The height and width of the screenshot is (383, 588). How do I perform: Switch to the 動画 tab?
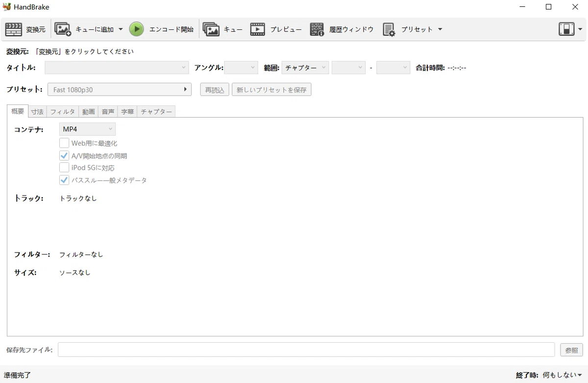[89, 112]
